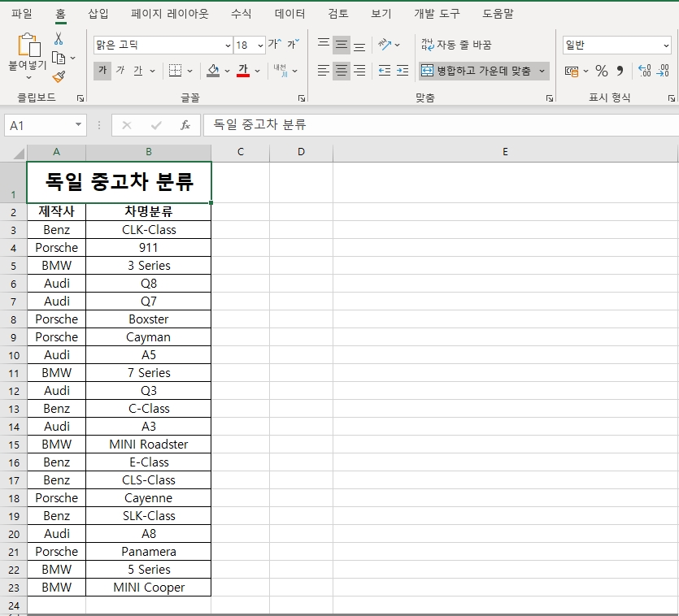Image resolution: width=679 pixels, height=616 pixels.
Task: Toggle 자동 줄 바꿈 wrap text
Action: point(456,45)
